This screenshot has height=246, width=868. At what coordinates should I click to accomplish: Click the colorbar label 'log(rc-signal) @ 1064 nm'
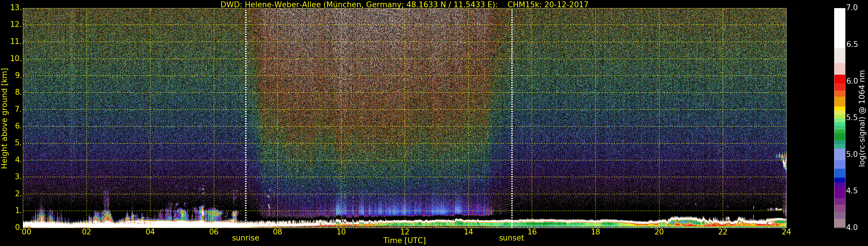click(862, 118)
